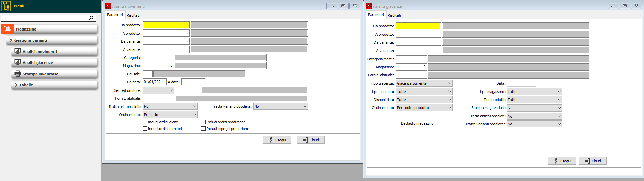The width and height of the screenshot is (644, 181).
Task: Click Esegui in Analisi giacenze window
Action: 562,161
